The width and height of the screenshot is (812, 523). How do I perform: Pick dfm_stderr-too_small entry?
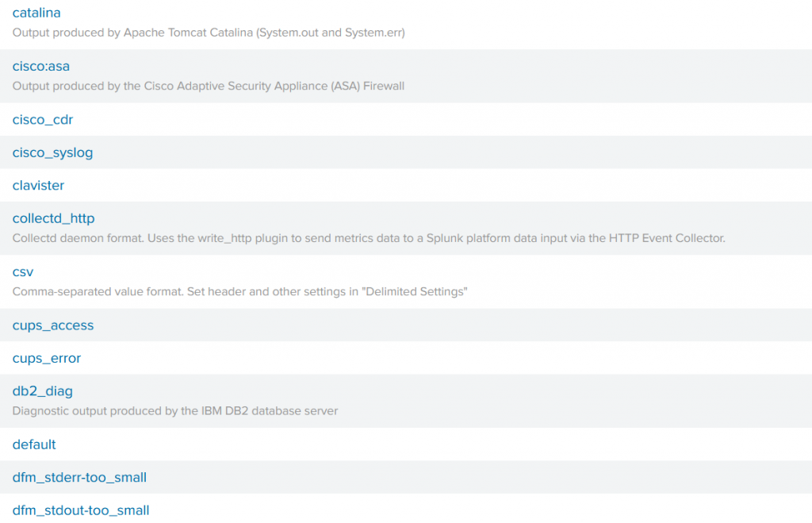tap(79, 478)
